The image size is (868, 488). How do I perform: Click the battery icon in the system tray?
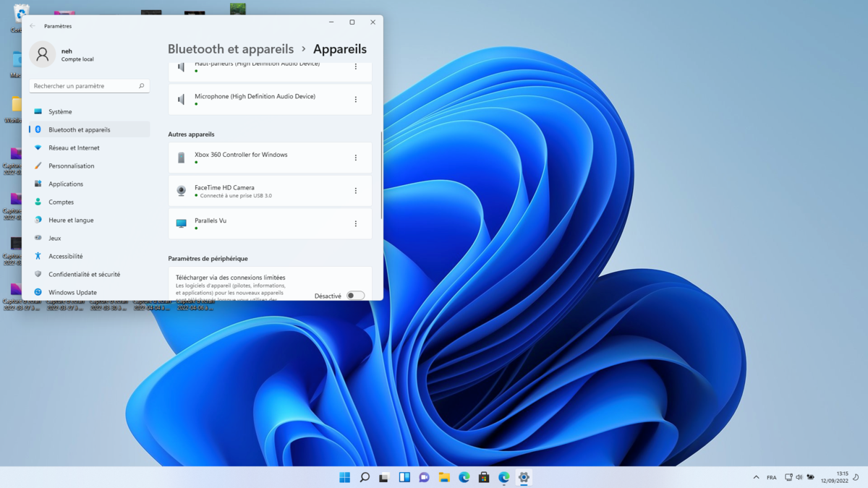pyautogui.click(x=811, y=477)
